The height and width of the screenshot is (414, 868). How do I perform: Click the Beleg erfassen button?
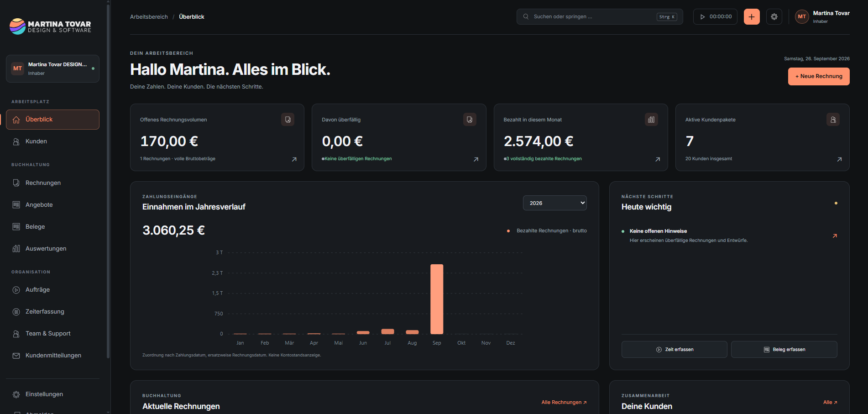[784, 350]
